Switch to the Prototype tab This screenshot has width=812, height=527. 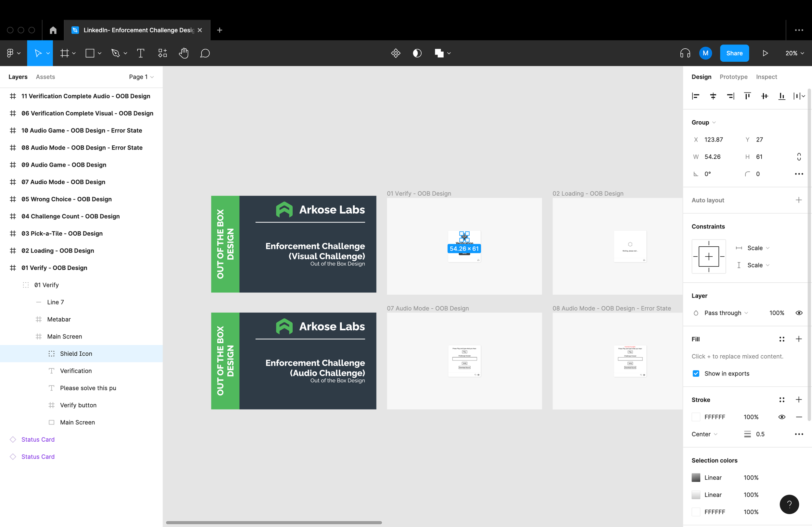pyautogui.click(x=733, y=77)
